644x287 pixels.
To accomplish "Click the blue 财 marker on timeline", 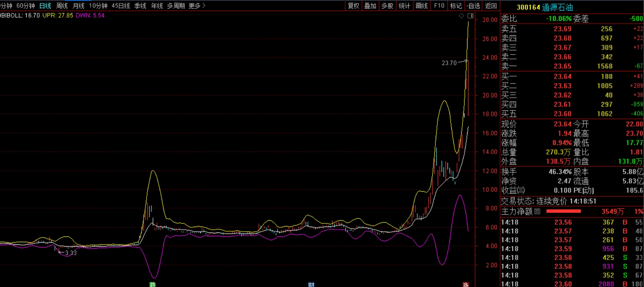I will (311, 284).
